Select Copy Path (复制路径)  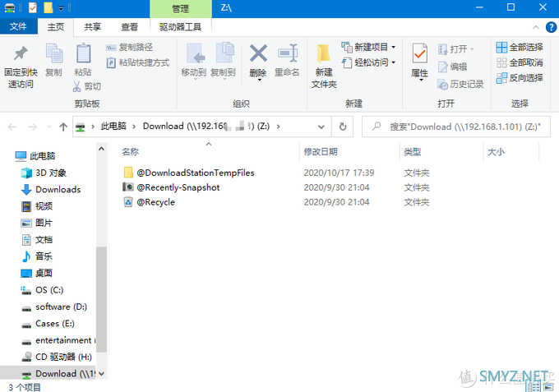129,47
